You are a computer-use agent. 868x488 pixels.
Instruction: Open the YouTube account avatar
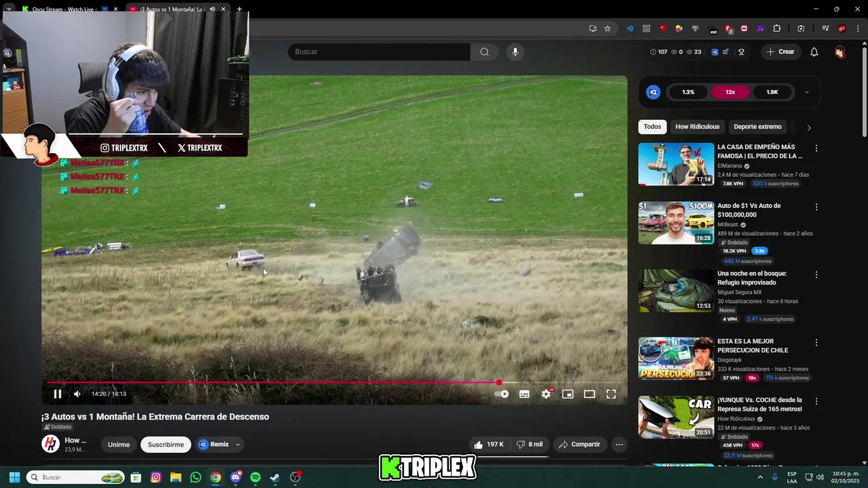tap(840, 52)
